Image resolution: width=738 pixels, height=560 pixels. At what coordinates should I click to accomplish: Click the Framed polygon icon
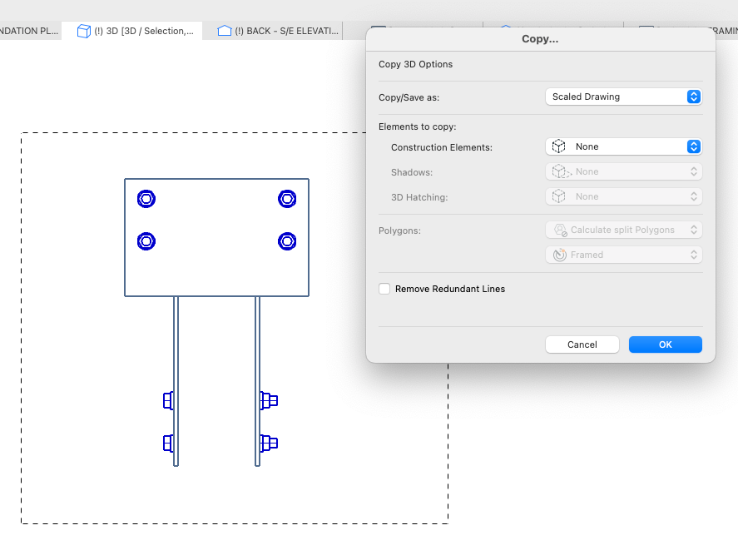560,255
